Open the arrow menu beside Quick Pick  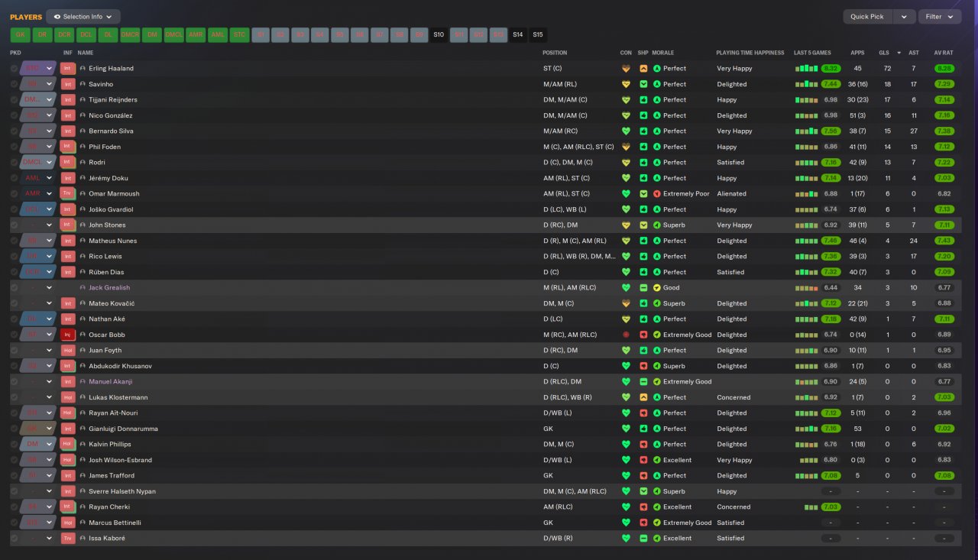pyautogui.click(x=905, y=17)
